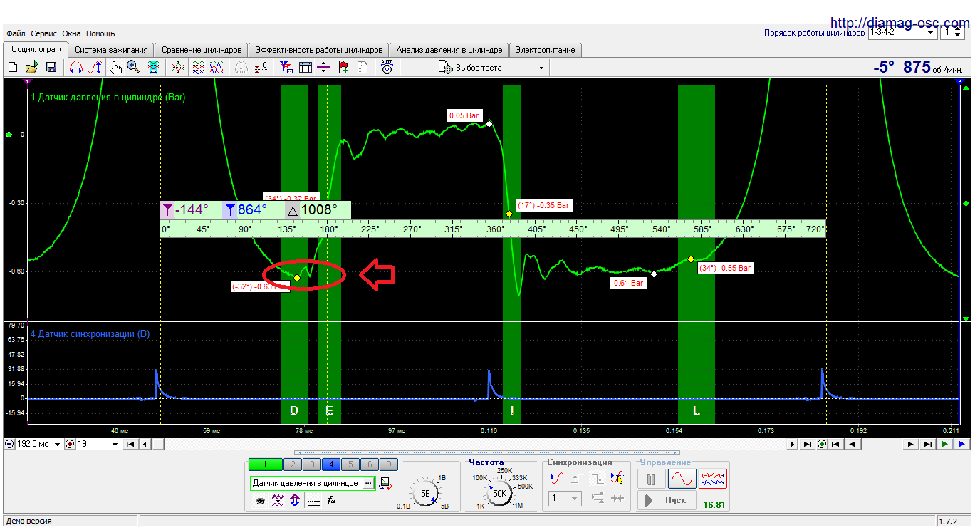Open the Окна menu
Screen dimensions: 980x530
pyautogui.click(x=71, y=33)
